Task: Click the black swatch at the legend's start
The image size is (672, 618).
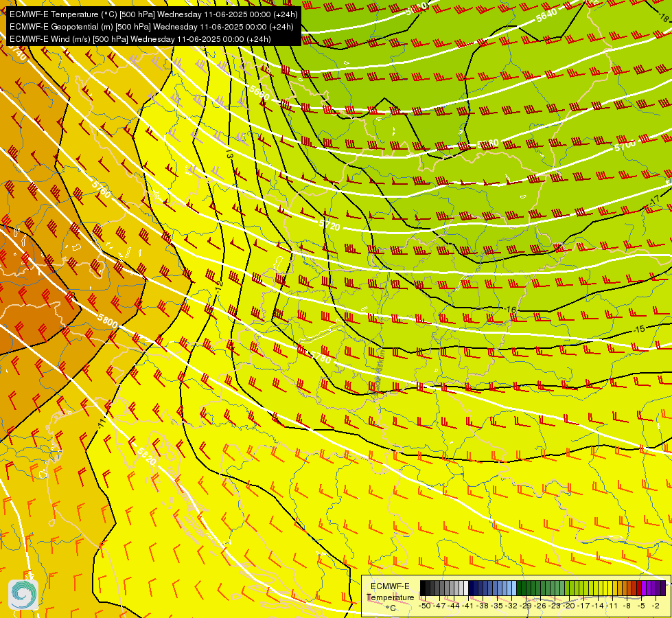Action: click(423, 588)
